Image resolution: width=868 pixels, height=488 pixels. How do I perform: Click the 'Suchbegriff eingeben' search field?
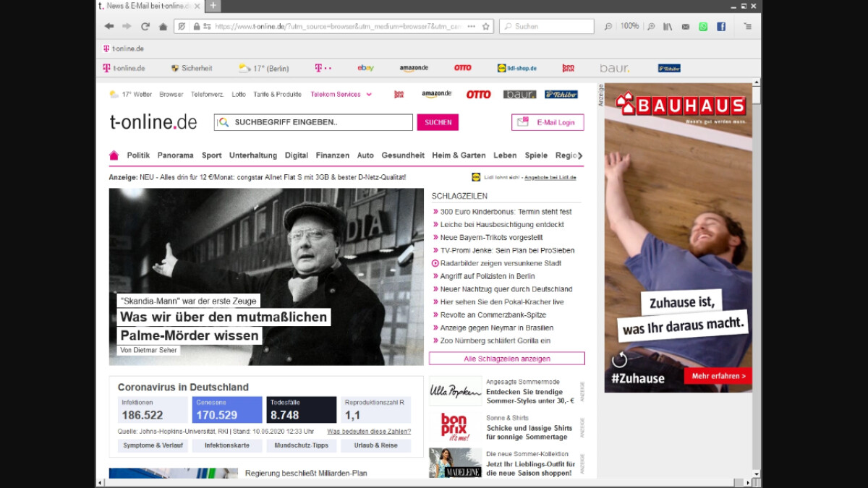click(313, 122)
